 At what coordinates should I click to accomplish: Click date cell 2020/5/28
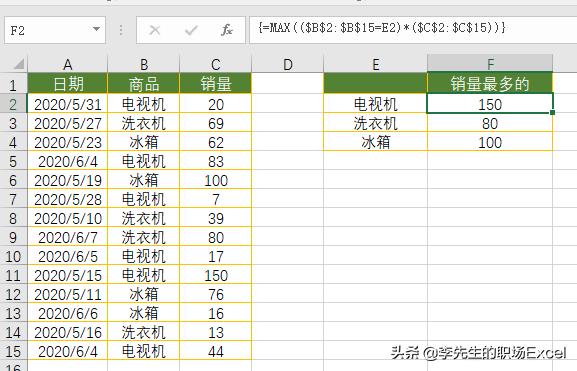tap(67, 199)
